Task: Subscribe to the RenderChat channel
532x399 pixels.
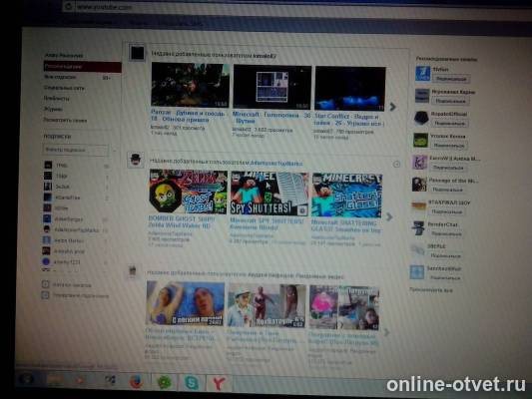Action: tap(446, 233)
